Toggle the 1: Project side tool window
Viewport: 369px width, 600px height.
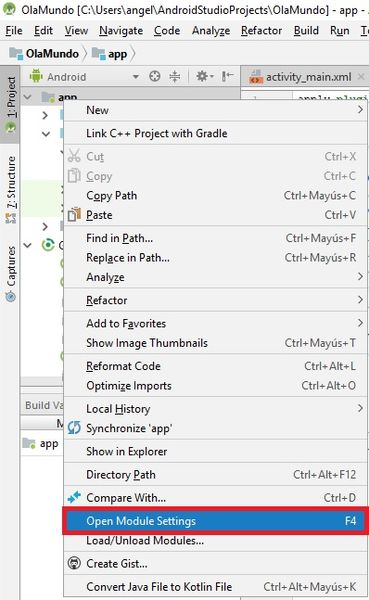[11, 104]
